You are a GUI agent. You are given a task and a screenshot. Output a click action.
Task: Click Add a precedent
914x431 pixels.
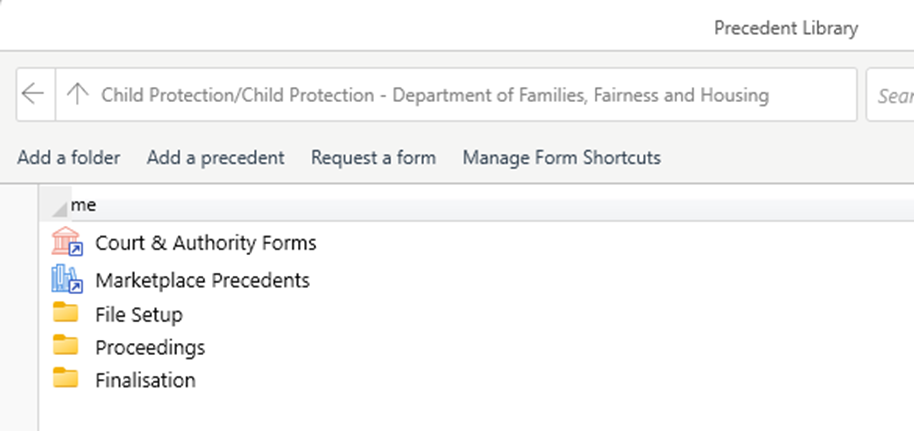[216, 157]
